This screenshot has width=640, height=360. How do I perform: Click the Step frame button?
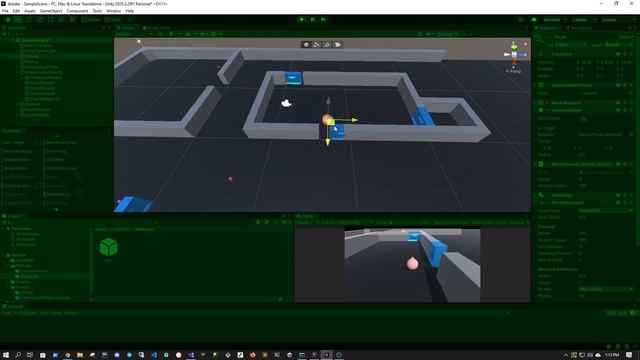[x=323, y=20]
